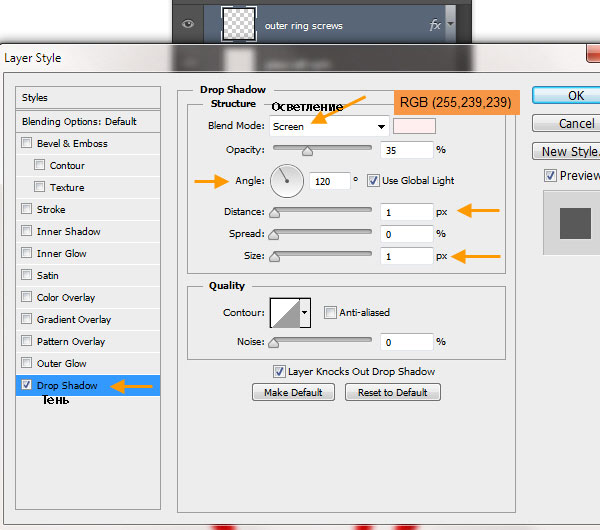This screenshot has width=600, height=530.
Task: Click the style preview swatch
Action: tap(575, 223)
